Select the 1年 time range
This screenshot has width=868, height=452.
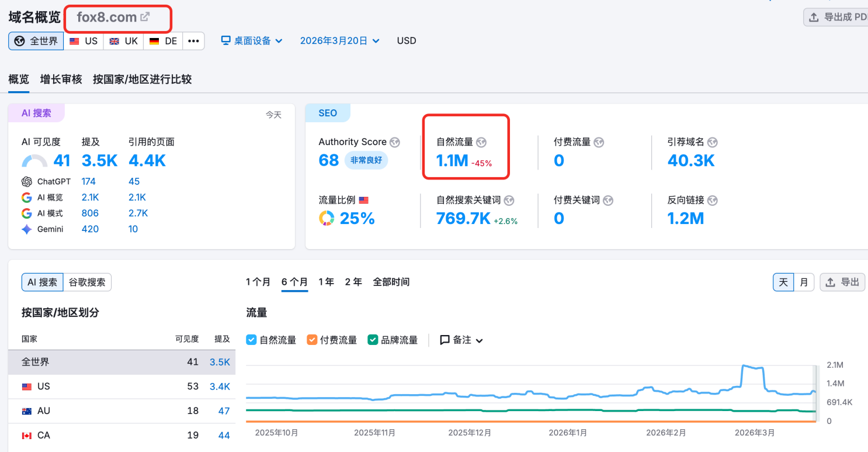click(x=326, y=282)
